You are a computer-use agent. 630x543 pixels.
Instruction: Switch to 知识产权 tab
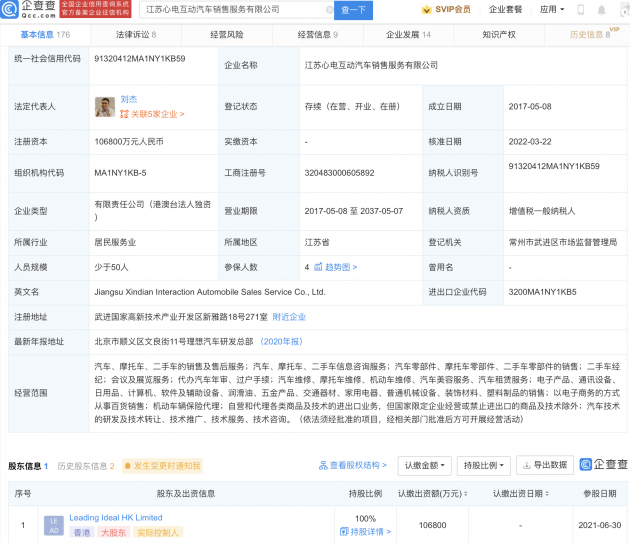499,35
